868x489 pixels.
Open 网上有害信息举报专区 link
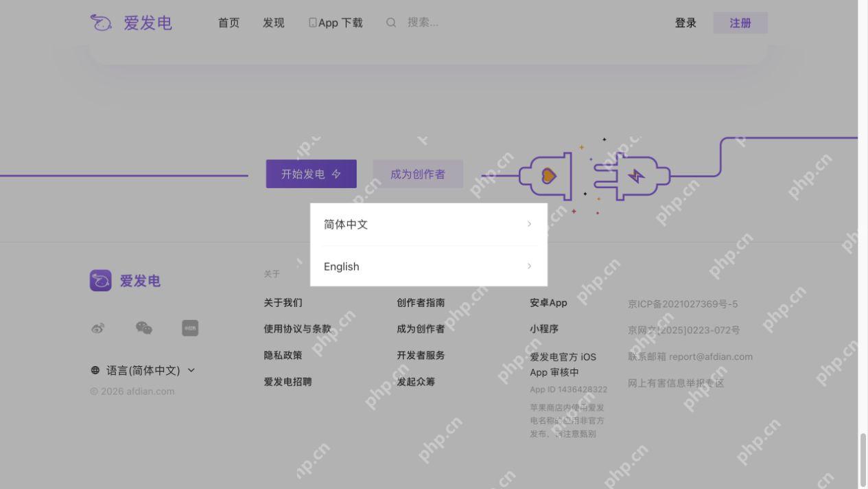pyautogui.click(x=676, y=383)
